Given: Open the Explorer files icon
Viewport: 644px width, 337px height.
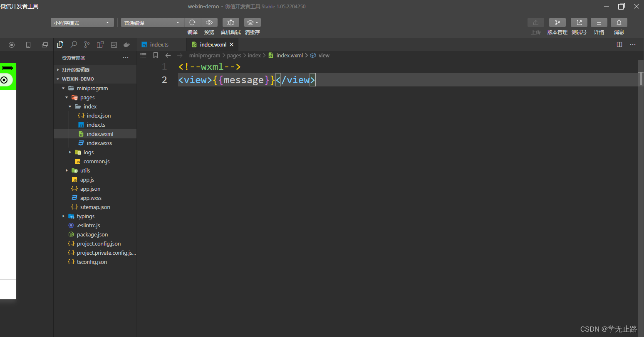Looking at the screenshot, I should 60,44.
